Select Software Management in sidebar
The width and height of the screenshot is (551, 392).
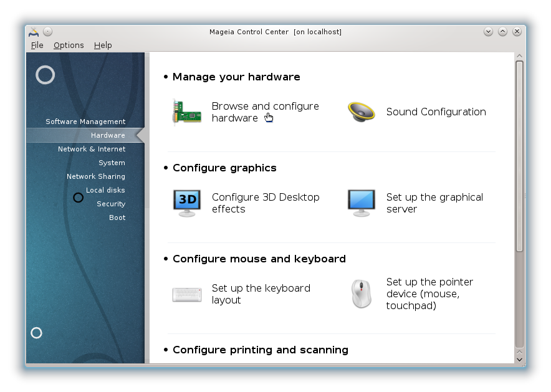tap(85, 122)
